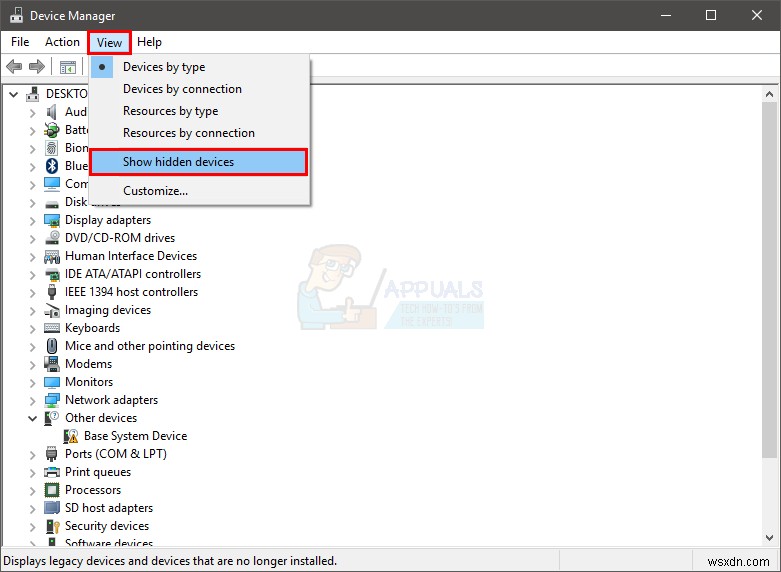
Task: Expand the Human Interface Devices category
Action: [x=33, y=257]
